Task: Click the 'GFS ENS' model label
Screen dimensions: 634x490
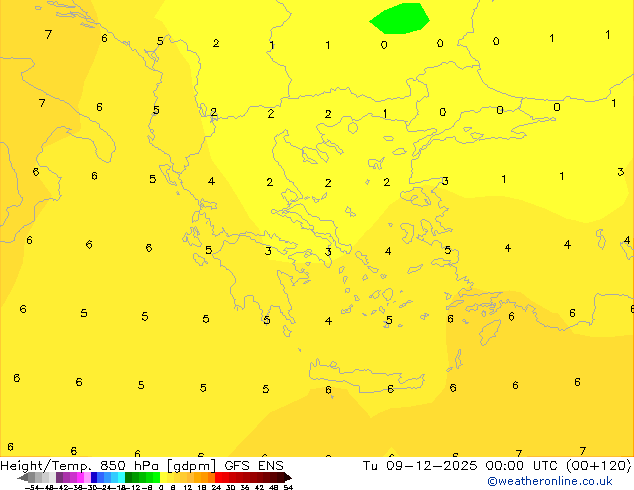Action: [x=254, y=466]
